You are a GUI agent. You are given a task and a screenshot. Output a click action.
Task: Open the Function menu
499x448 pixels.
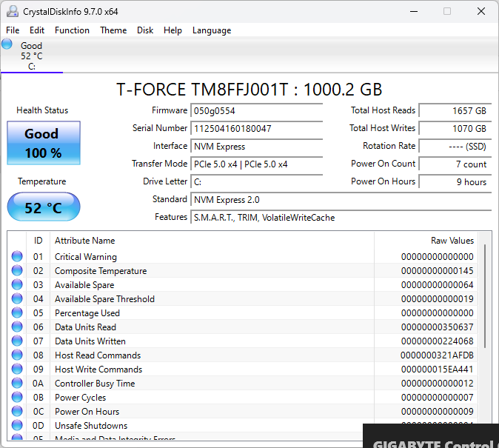(x=72, y=30)
